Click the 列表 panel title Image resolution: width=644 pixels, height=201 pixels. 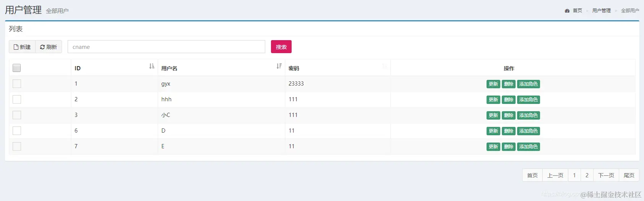click(x=16, y=29)
